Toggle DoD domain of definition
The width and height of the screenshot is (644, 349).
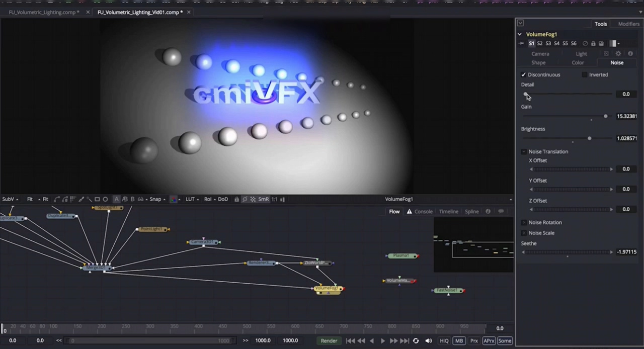pyautogui.click(x=223, y=199)
